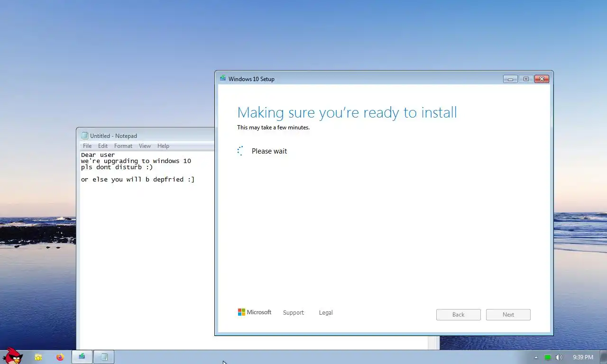
Task: Click the 'Windows 10 Setup' title text
Action: tap(251, 79)
